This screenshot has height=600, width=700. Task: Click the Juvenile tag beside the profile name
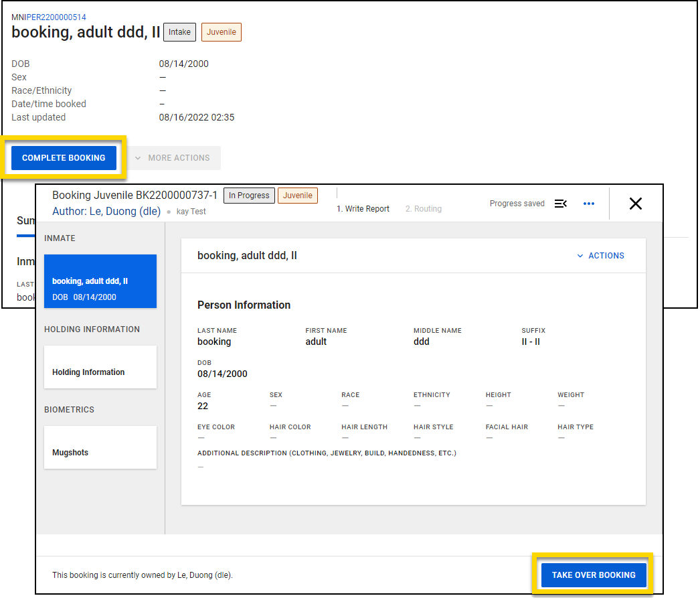[x=221, y=31]
